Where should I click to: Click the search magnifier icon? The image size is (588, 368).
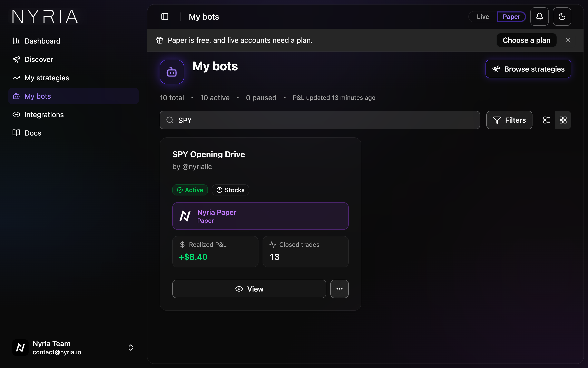[x=170, y=120]
